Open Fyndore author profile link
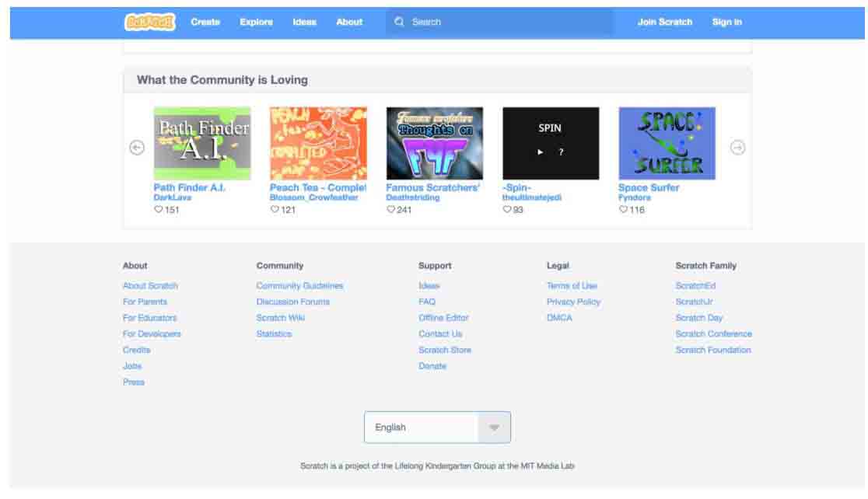 [635, 197]
